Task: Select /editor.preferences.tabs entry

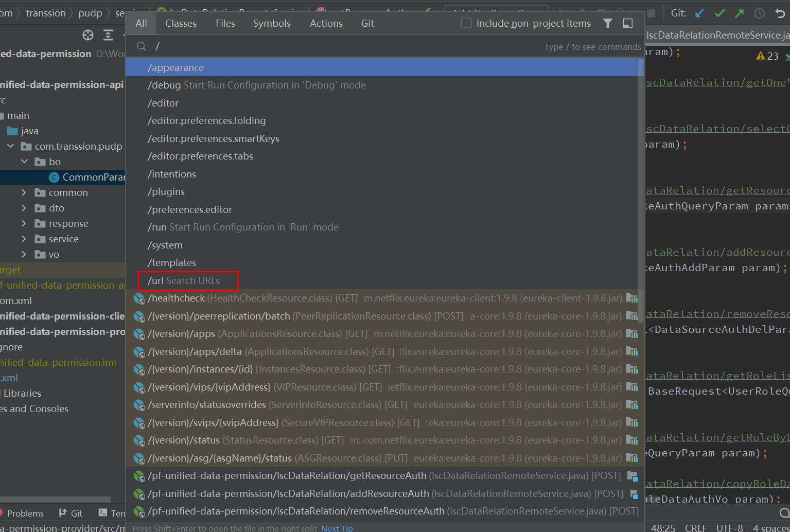Action: [381, 156]
